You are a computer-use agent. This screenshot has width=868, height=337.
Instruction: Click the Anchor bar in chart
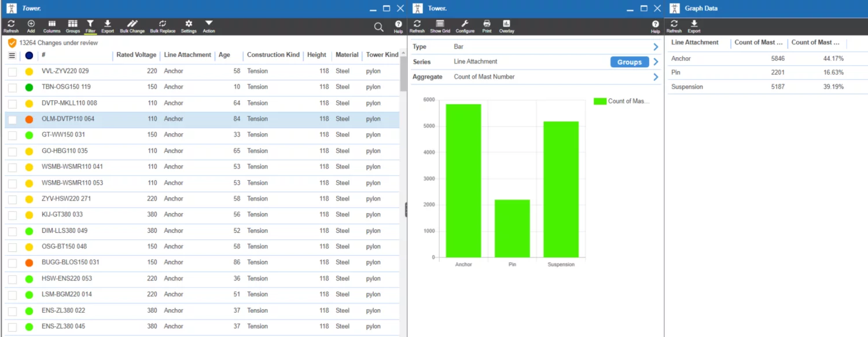coord(463,181)
